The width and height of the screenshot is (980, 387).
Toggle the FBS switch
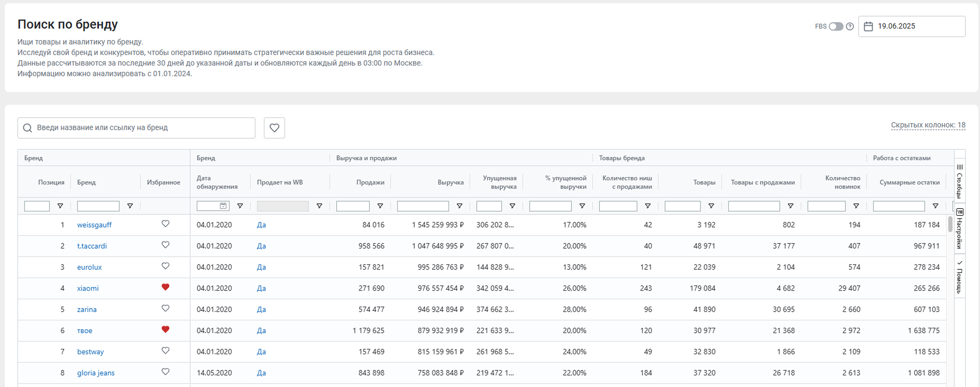836,26
